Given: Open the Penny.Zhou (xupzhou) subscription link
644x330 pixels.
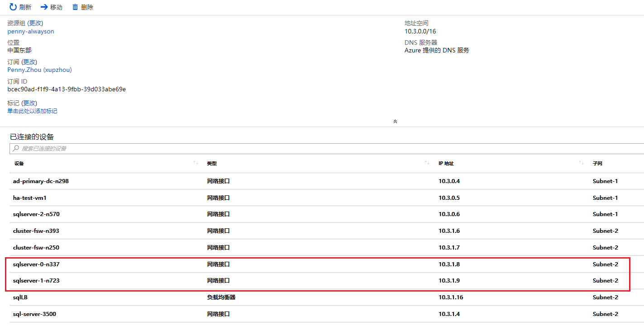Looking at the screenshot, I should tap(39, 70).
